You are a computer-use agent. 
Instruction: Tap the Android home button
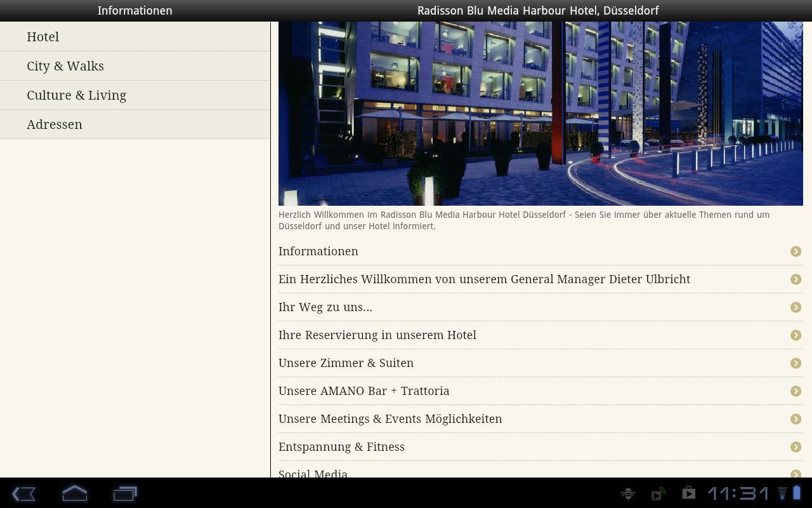tap(74, 493)
